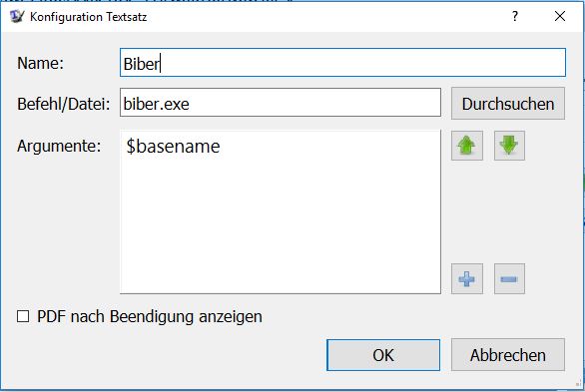The height and width of the screenshot is (392, 585).
Task: Focus the Name field containing Biber
Action: [x=342, y=63]
